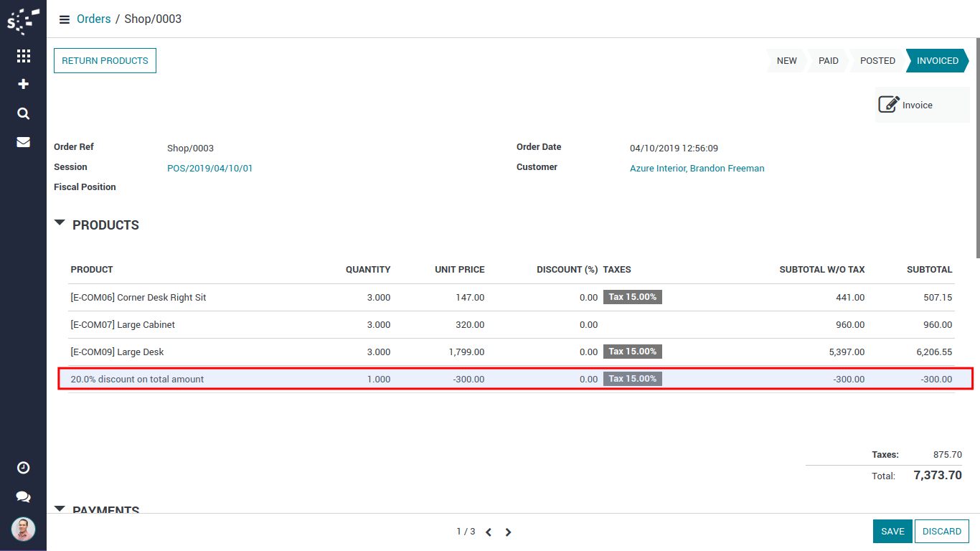Save the order with Save button
This screenshot has width=980, height=551.
(892, 532)
